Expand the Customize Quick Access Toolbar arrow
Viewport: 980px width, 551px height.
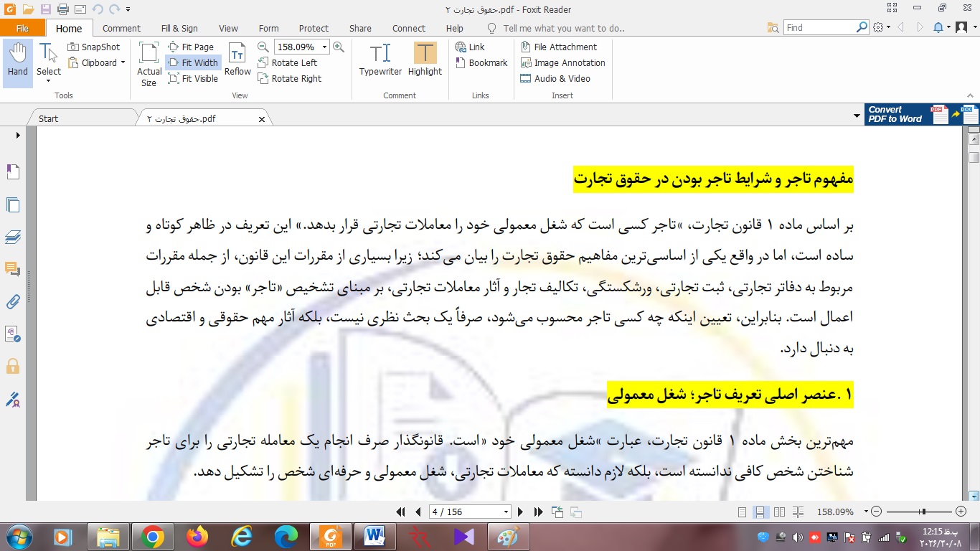pos(128,9)
